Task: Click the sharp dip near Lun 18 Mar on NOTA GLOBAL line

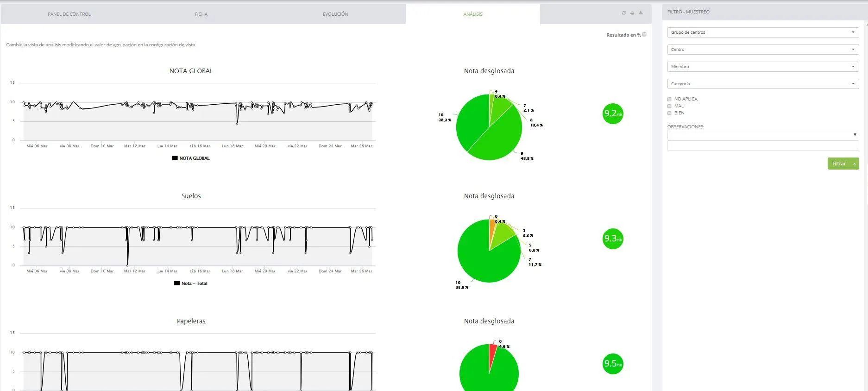Action: [237, 123]
